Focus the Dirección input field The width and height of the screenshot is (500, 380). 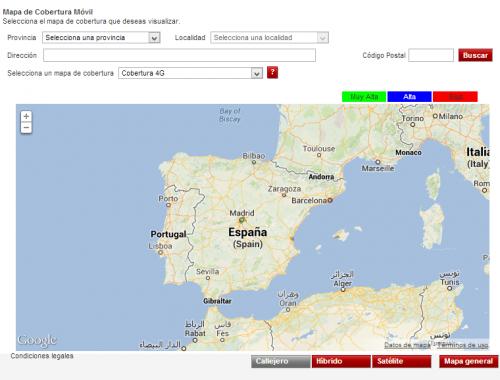(x=179, y=55)
